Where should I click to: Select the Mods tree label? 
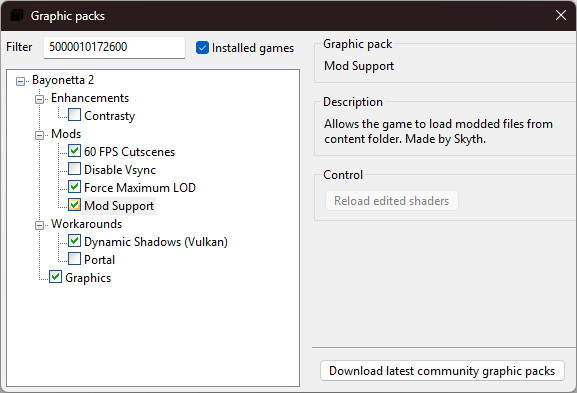pyautogui.click(x=66, y=134)
